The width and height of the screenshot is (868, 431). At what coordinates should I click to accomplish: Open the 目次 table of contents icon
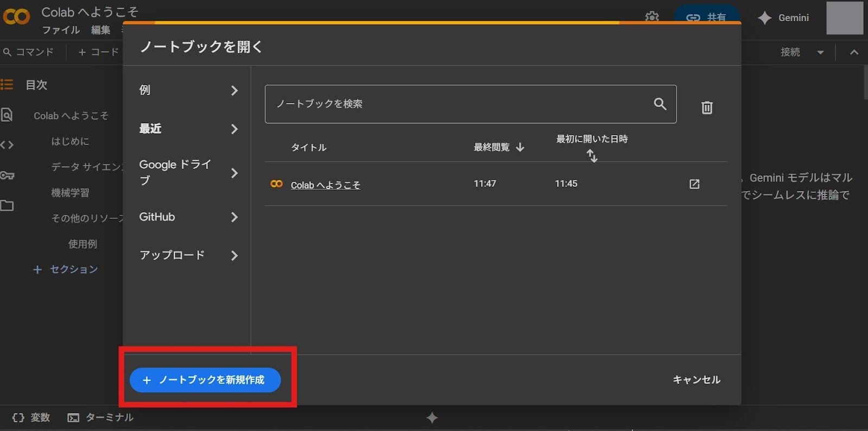pyautogui.click(x=7, y=85)
